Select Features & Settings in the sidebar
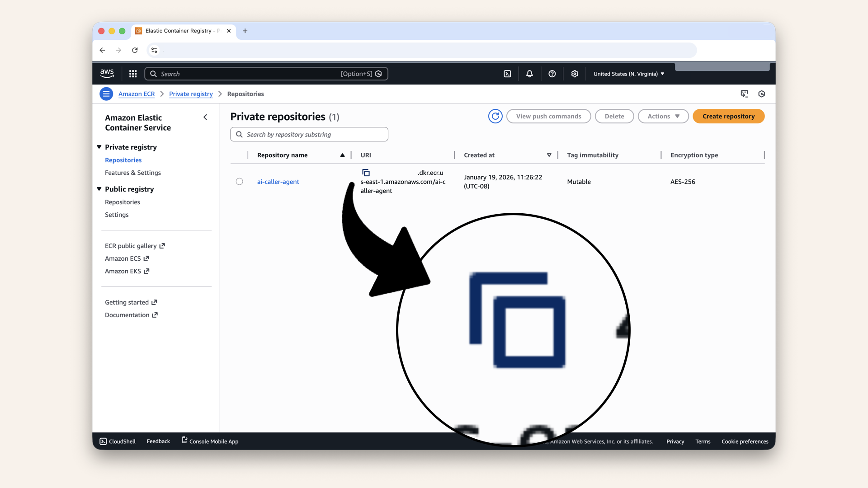The image size is (868, 488). tap(132, 173)
